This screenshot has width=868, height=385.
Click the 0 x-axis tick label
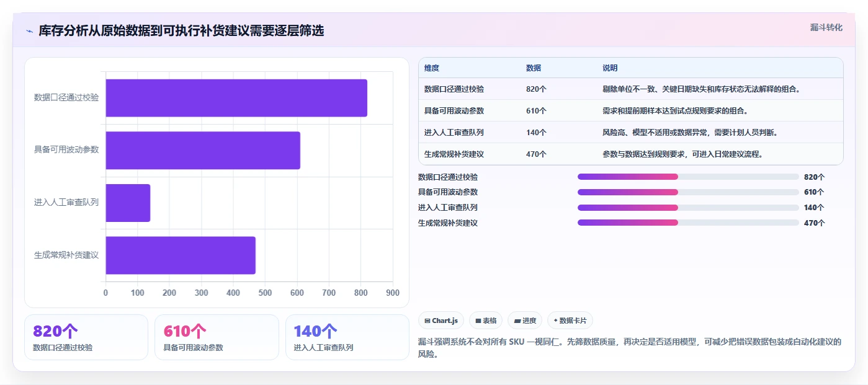(105, 293)
